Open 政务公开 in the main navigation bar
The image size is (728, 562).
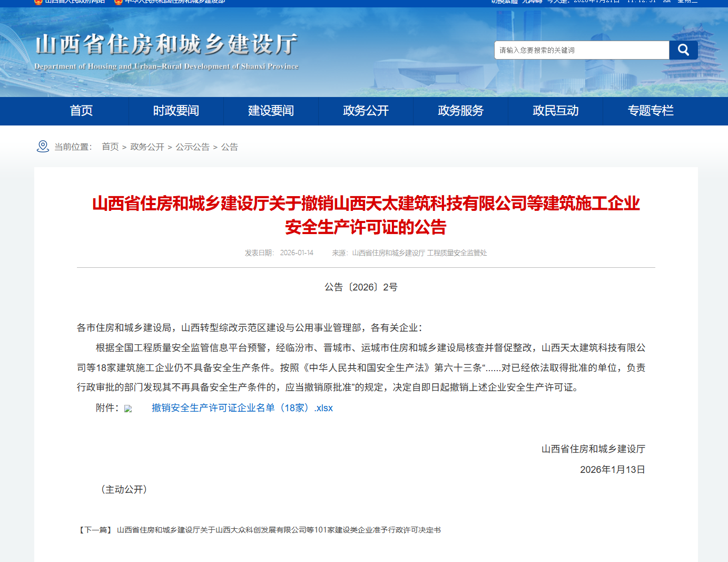tap(366, 111)
